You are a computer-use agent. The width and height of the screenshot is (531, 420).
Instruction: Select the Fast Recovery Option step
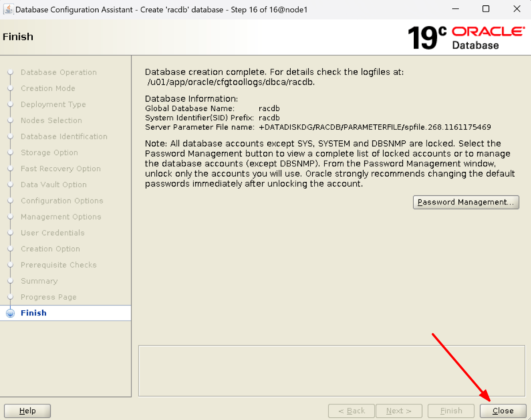point(60,169)
